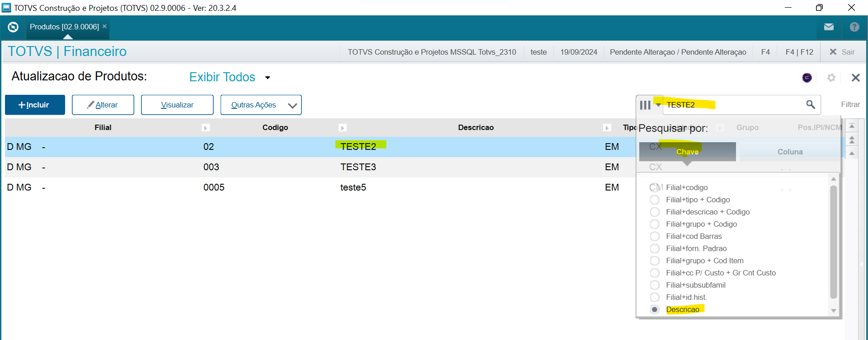The image size is (868, 340).
Task: Click the magnifying glass search icon
Action: pos(811,104)
